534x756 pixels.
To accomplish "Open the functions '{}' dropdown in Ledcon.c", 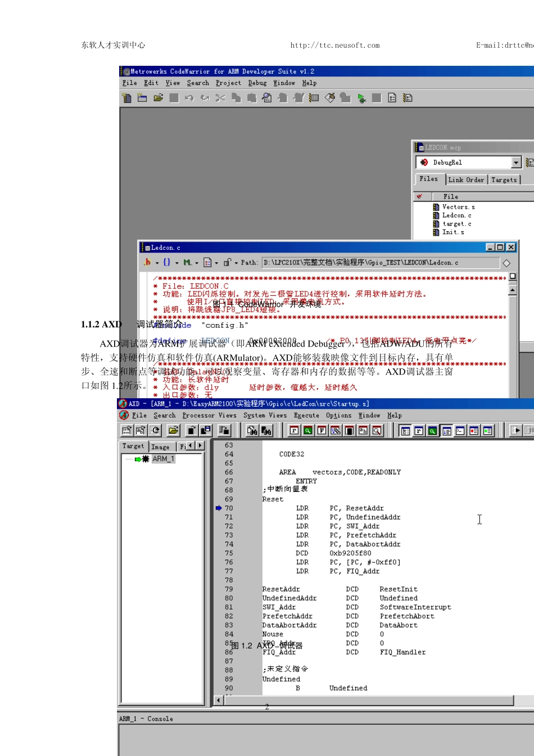I will [x=171, y=262].
